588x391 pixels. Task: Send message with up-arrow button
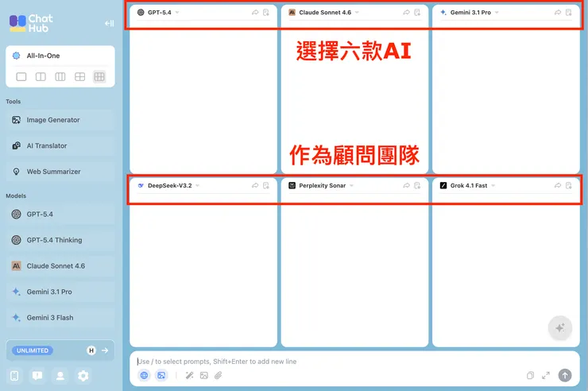(565, 375)
